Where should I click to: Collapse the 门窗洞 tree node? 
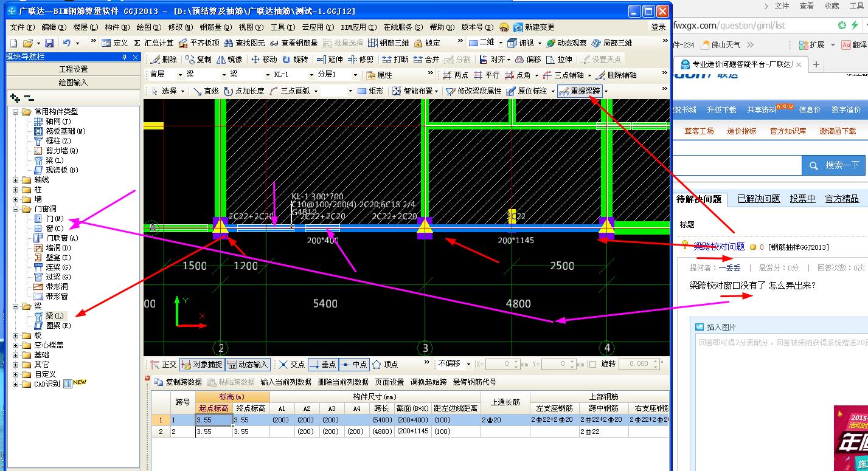tap(16, 209)
